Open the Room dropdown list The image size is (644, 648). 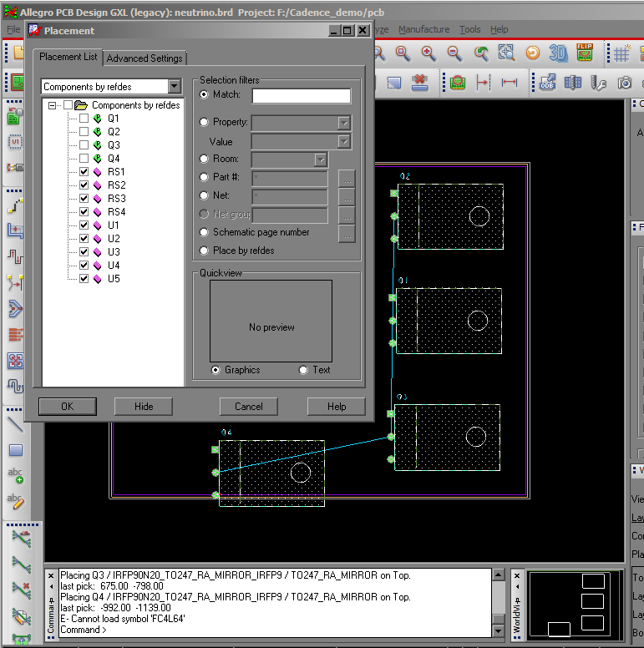coord(321,159)
